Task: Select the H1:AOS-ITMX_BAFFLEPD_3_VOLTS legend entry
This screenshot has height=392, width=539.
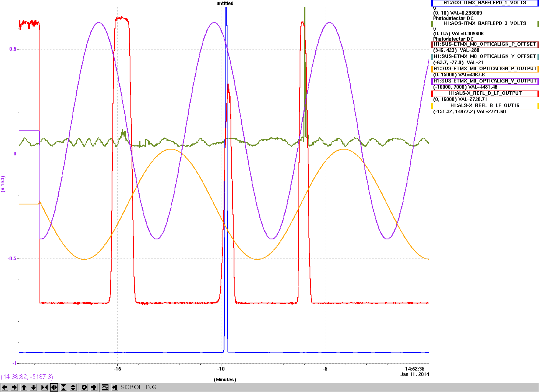Action: tap(485, 23)
